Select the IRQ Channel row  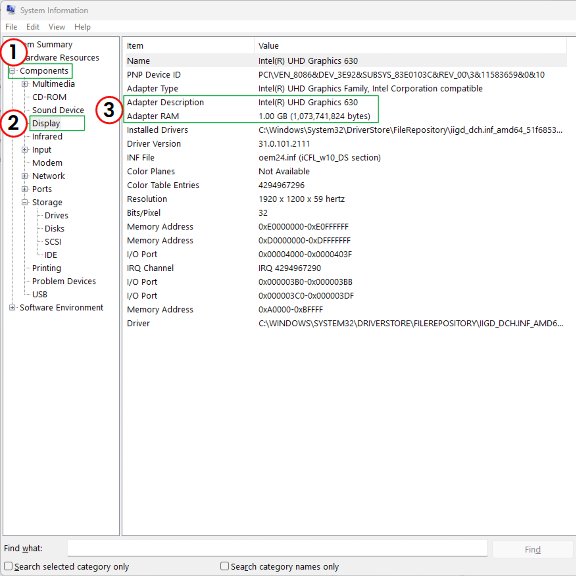coord(345,268)
